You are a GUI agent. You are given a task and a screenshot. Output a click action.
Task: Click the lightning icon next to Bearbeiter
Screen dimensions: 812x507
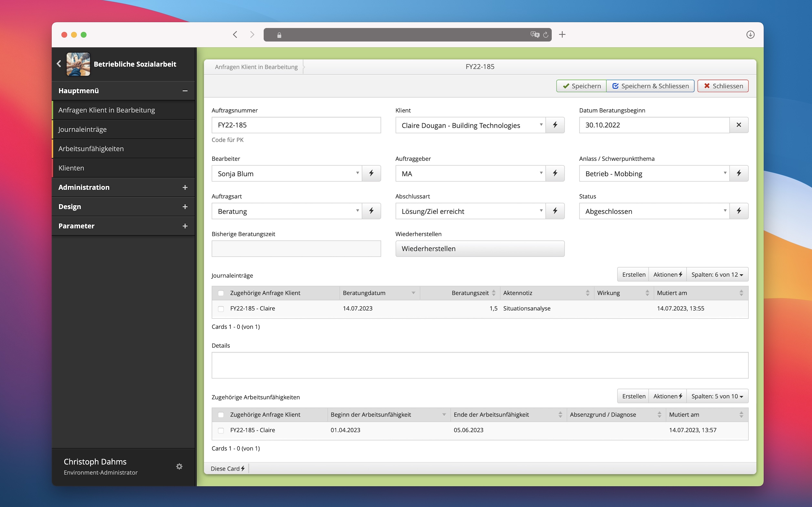(x=371, y=173)
